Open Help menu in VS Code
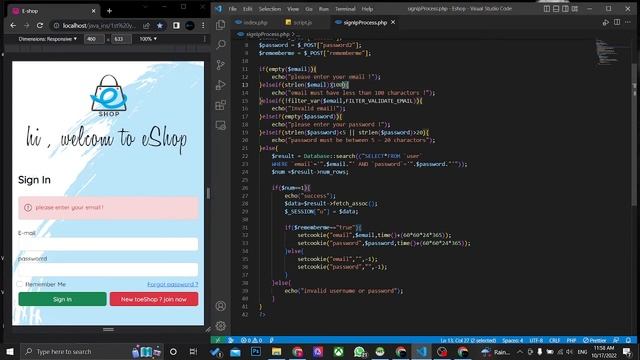The height and width of the screenshot is (360, 640). [367, 9]
